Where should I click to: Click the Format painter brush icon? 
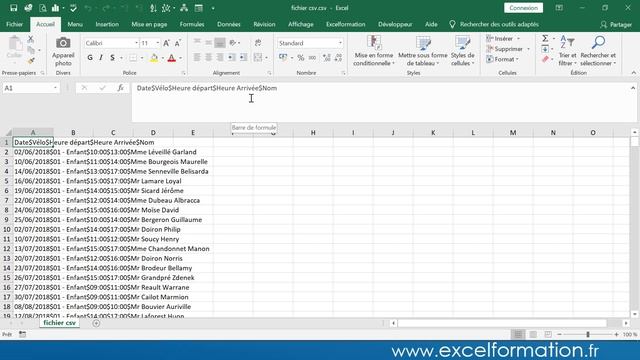(31, 61)
